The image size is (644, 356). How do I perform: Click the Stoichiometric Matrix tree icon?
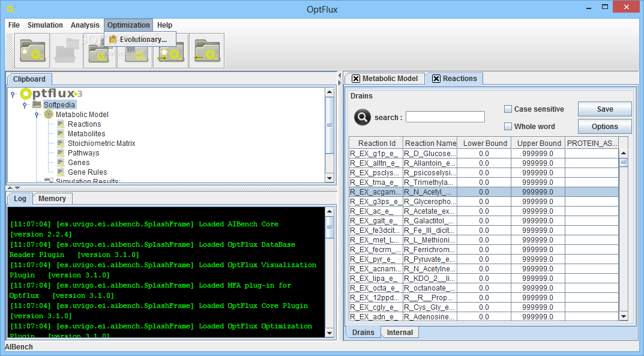pyautogui.click(x=61, y=143)
